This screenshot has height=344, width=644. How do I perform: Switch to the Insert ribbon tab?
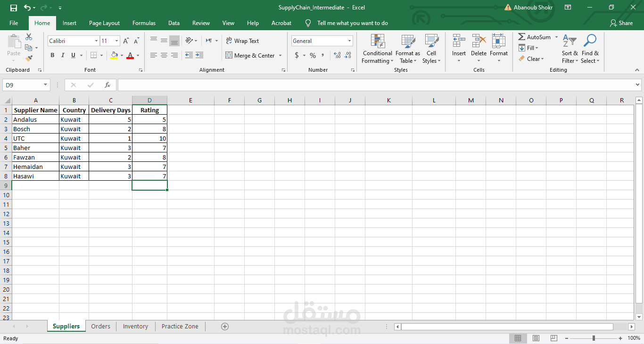[x=69, y=23]
